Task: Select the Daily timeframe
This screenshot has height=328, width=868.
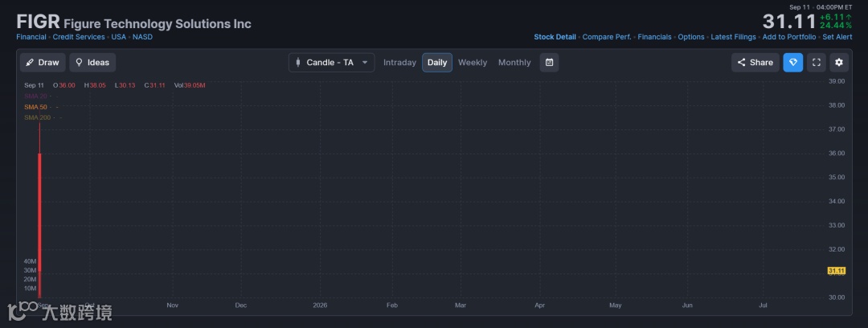Action: pos(437,63)
